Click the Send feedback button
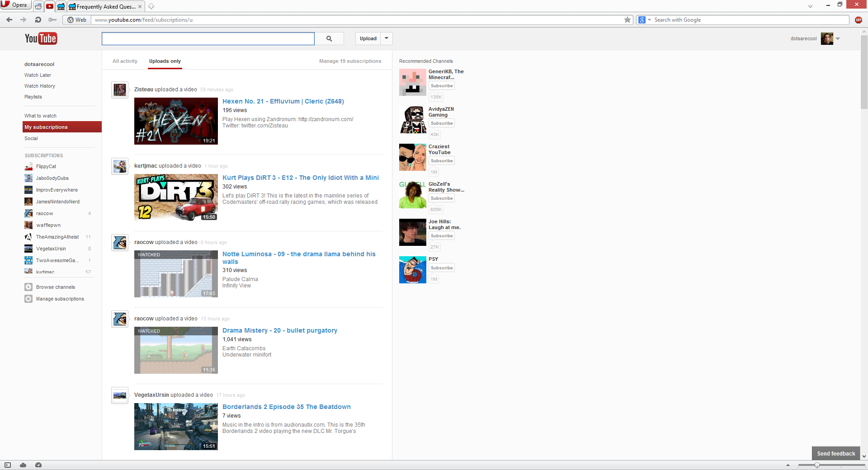Image resolution: width=868 pixels, height=470 pixels. pyautogui.click(x=836, y=453)
